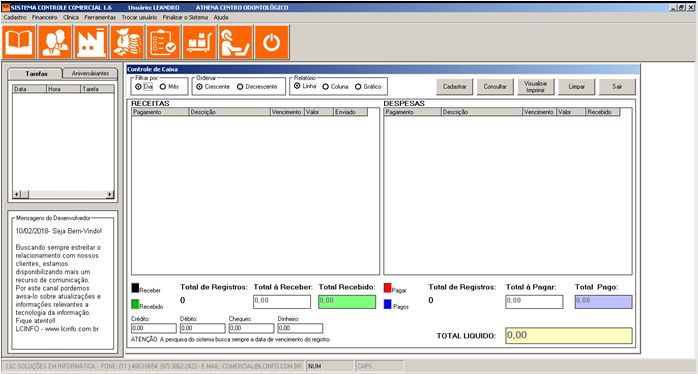This screenshot has height=374, width=698.
Task: Choose Crescente ordering option
Action: (199, 87)
